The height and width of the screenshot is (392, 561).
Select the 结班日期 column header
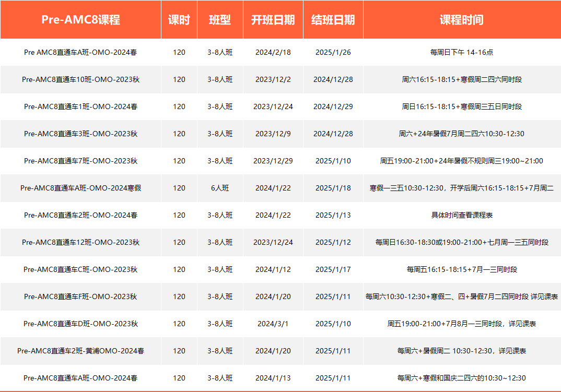point(333,20)
